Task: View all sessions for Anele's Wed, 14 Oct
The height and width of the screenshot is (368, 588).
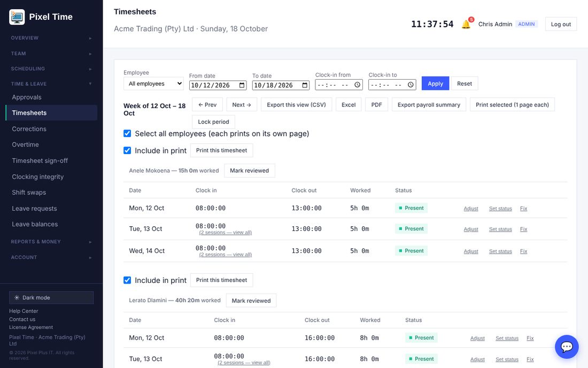Action: pyautogui.click(x=226, y=255)
